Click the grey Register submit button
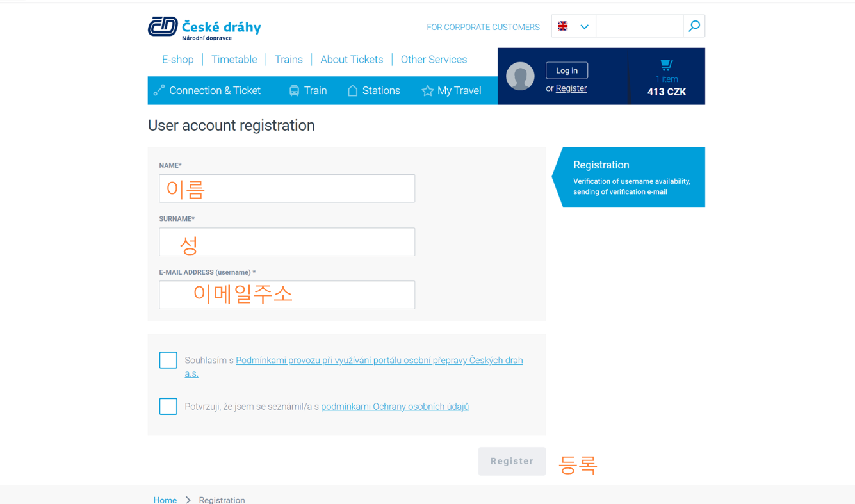 512,461
